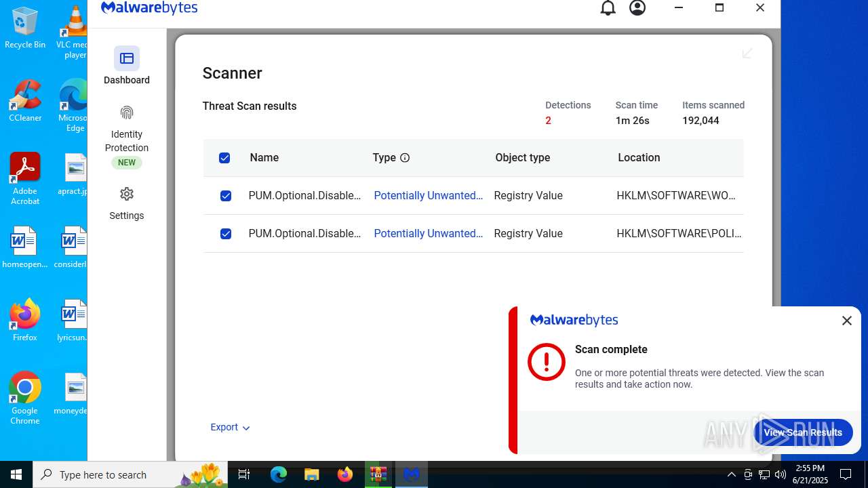Open taskbar clock showing 2:55 PM

tap(810, 474)
